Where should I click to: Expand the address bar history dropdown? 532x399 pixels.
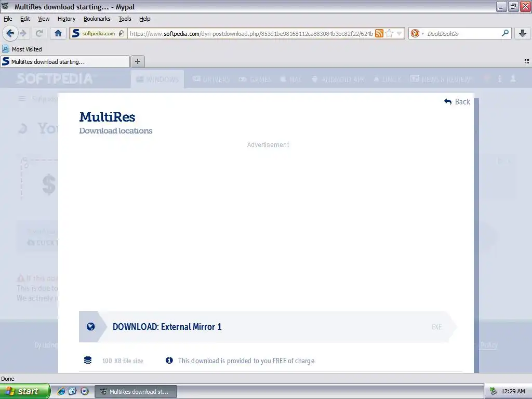(400, 33)
